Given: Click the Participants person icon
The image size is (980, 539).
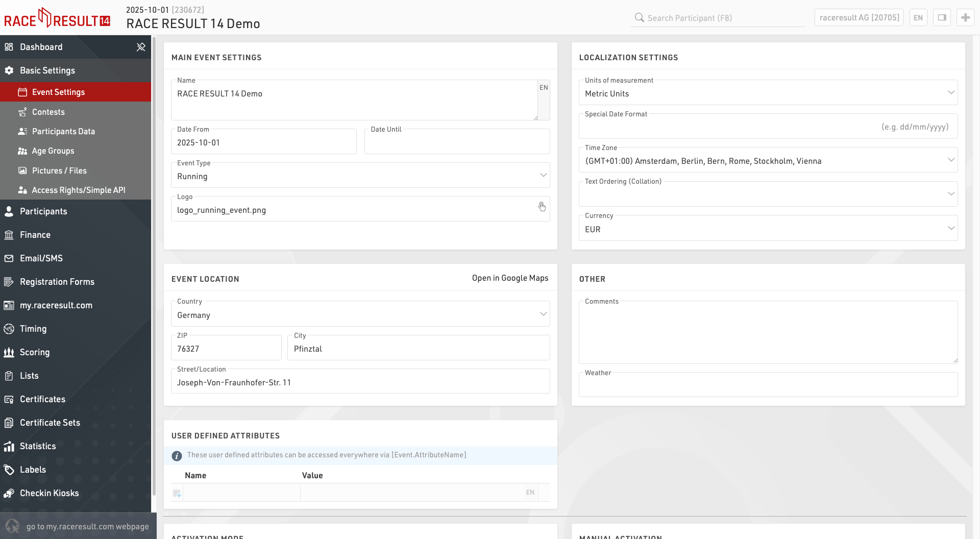Looking at the screenshot, I should (9, 211).
